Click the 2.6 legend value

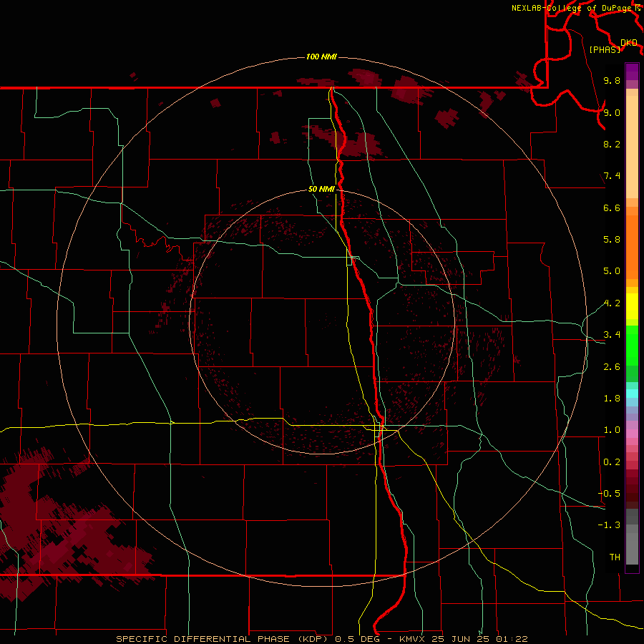pos(612,367)
